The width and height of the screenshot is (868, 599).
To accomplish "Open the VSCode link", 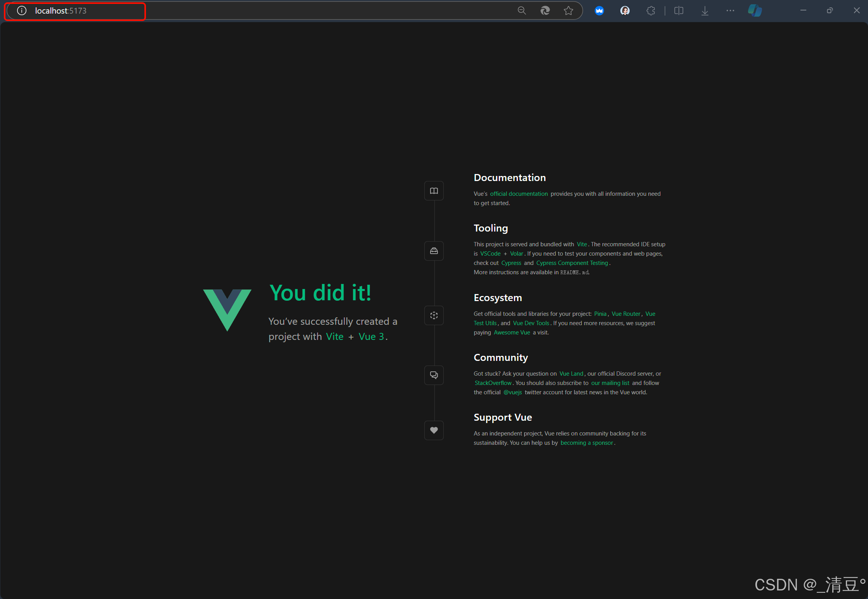I will click(490, 254).
